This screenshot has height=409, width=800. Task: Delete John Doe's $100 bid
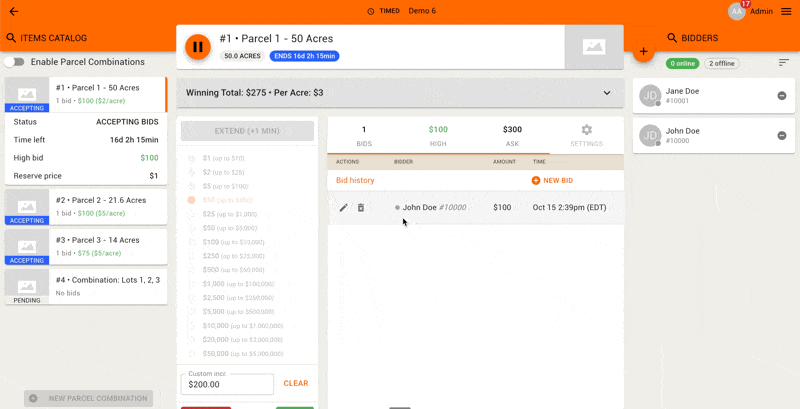(x=361, y=207)
